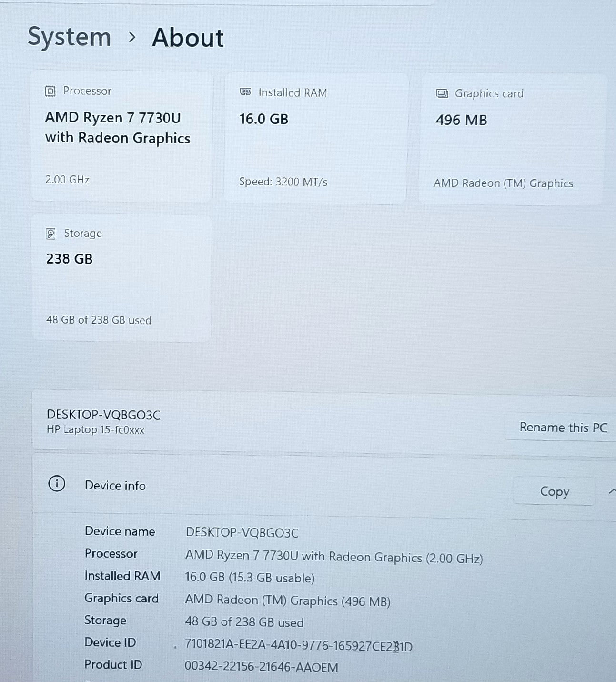Viewport: 616px width, 682px height.
Task: Select AMD Ryzen 7 7730U card heading
Action: pyautogui.click(x=118, y=128)
